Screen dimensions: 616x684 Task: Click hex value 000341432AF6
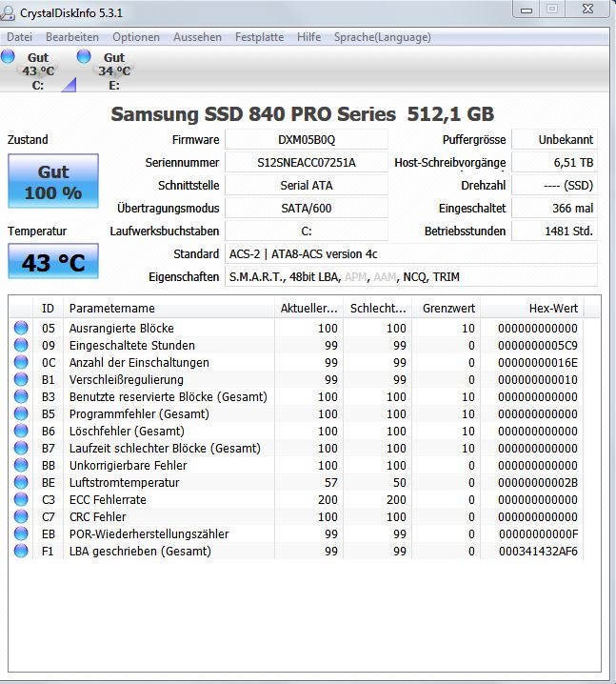click(538, 552)
